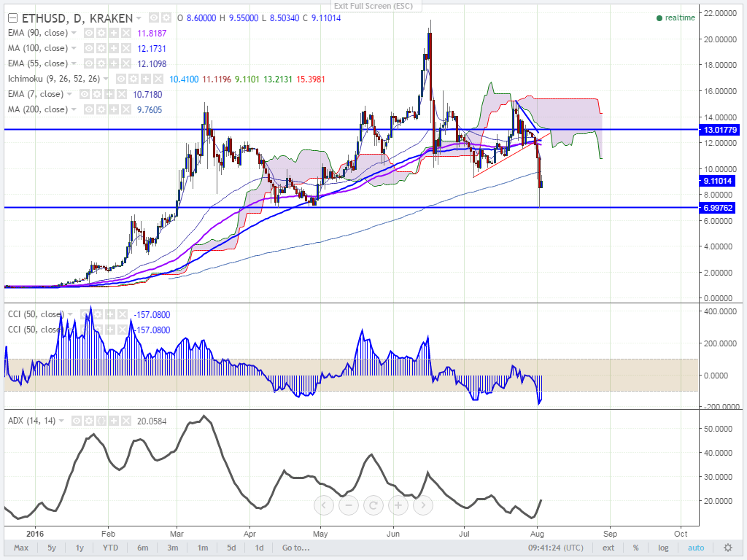Open the EMA (7, close) dropdown arrow

coord(69,94)
